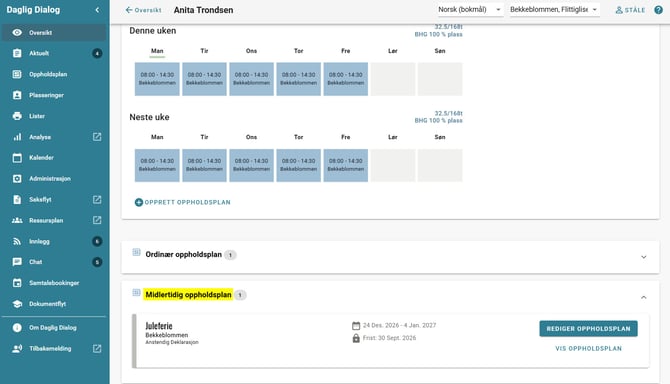
Task: Open the help question mark icon
Action: pos(658,10)
